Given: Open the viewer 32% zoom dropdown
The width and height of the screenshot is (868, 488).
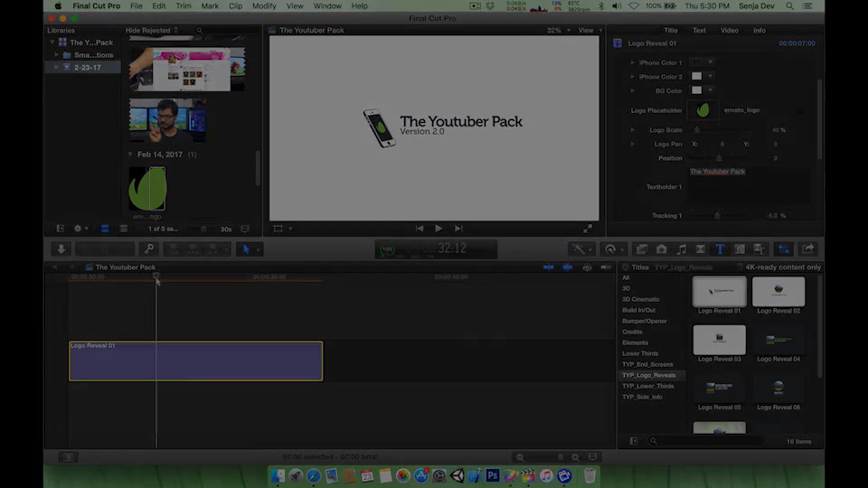Looking at the screenshot, I should coord(559,31).
